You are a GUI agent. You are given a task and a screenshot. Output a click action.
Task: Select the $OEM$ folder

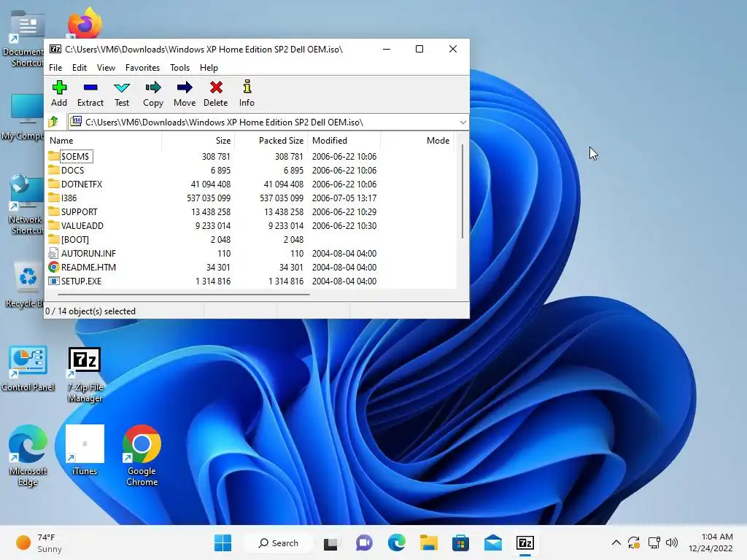75,156
